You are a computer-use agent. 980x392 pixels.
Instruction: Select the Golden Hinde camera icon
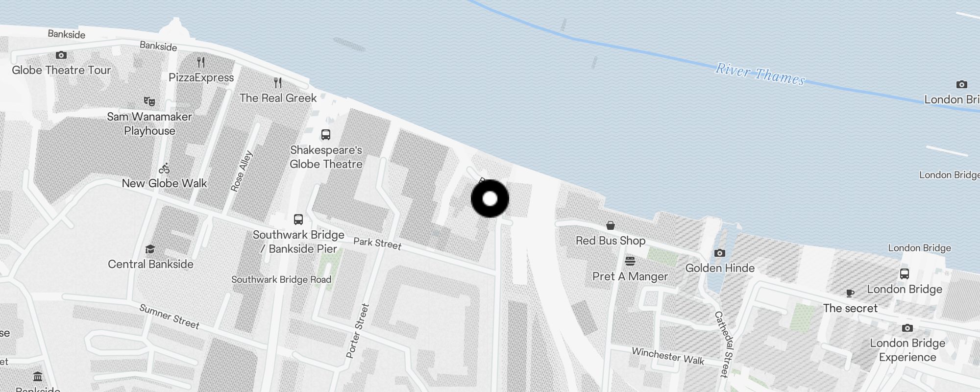720,253
